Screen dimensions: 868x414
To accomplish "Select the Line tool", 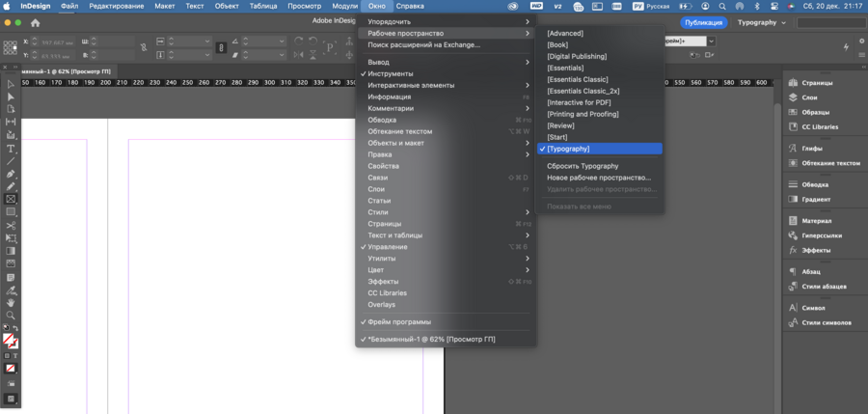I will pos(11,161).
